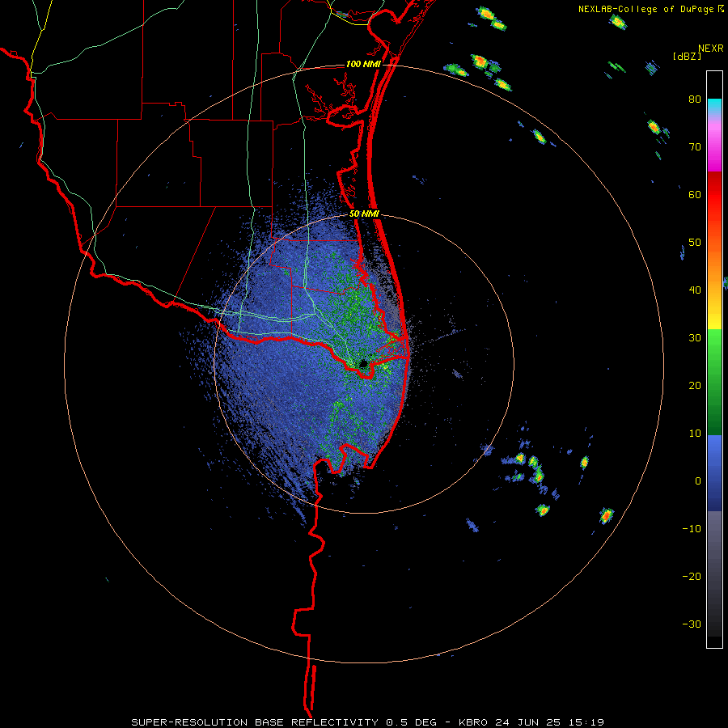Click the 70 value on the dBZ scale
Screen dimensions: 728x728
(695, 147)
